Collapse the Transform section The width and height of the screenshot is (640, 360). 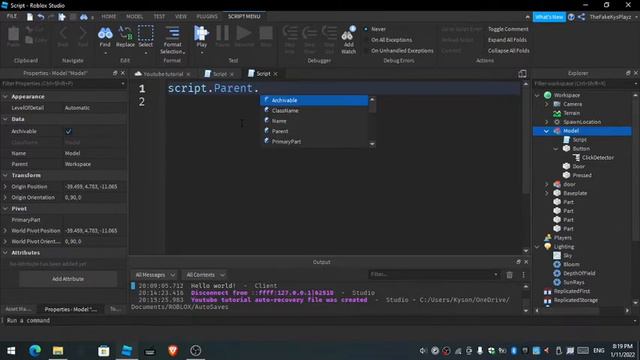5,175
